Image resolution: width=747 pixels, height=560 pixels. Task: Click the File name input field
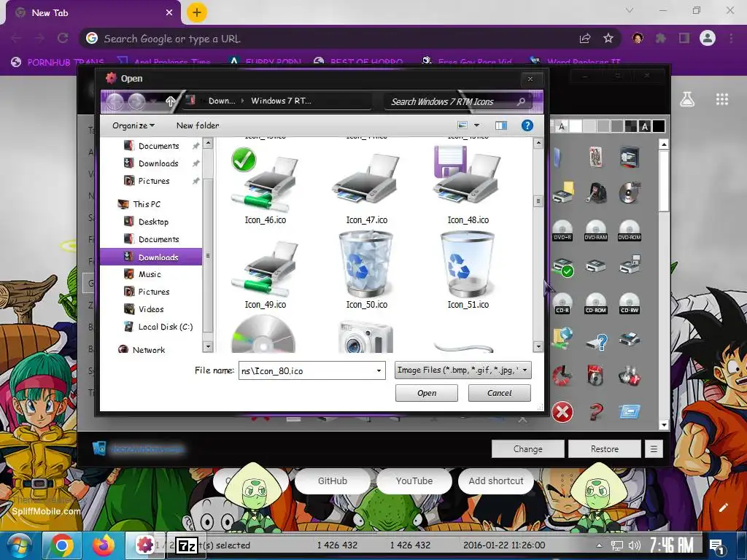[307, 370]
